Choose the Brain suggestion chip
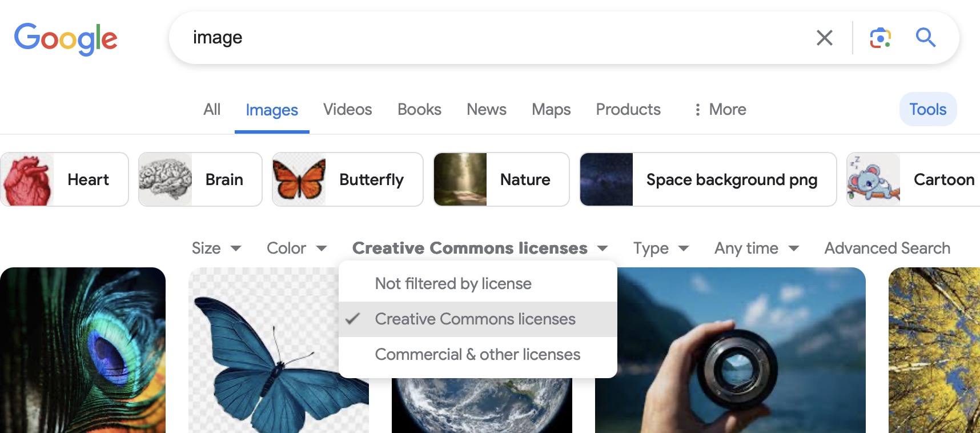Image resolution: width=980 pixels, height=433 pixels. [x=200, y=179]
